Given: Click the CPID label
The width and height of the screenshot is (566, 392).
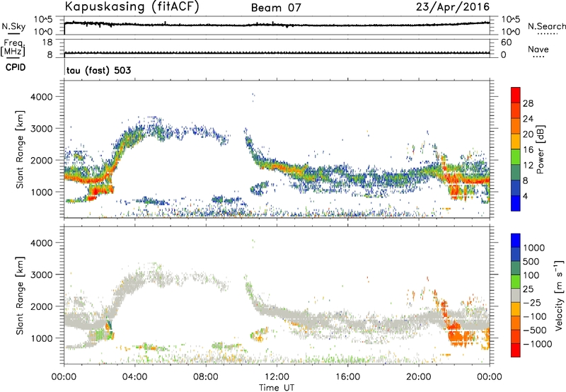Looking at the screenshot, I should [x=16, y=67].
